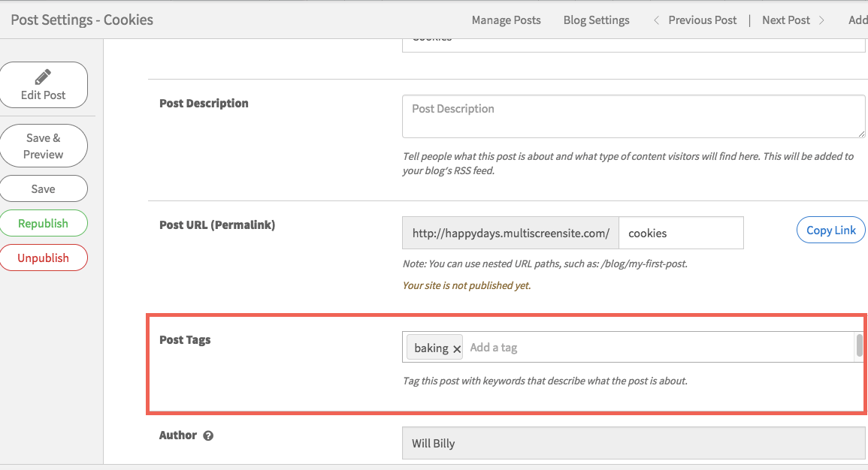Click the Edit Post pencil icon
Viewport: 868px width, 470px height.
44,75
